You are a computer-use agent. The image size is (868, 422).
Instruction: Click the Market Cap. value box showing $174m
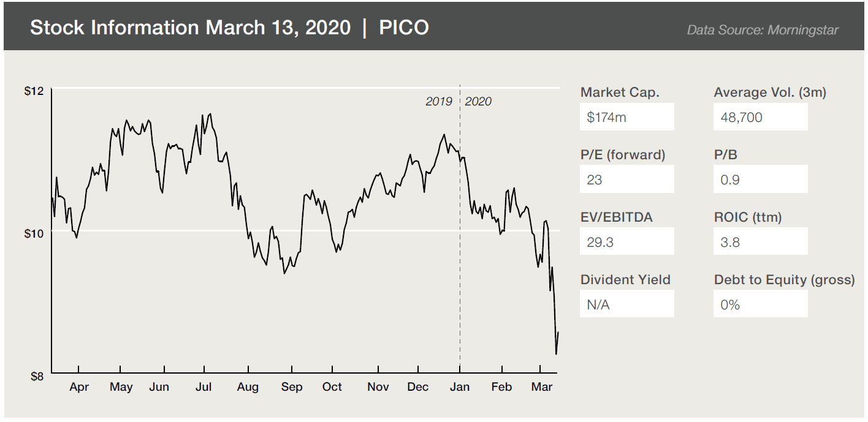[x=626, y=117]
